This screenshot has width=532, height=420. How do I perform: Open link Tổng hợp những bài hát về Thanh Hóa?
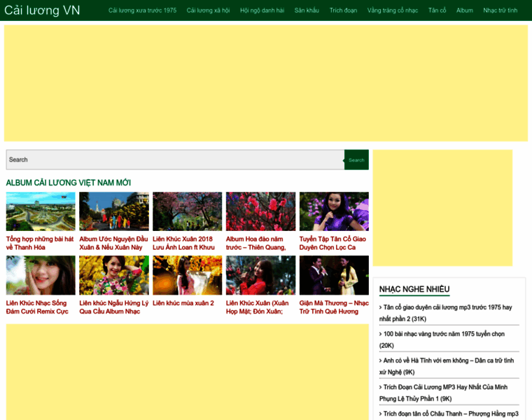coord(40,243)
